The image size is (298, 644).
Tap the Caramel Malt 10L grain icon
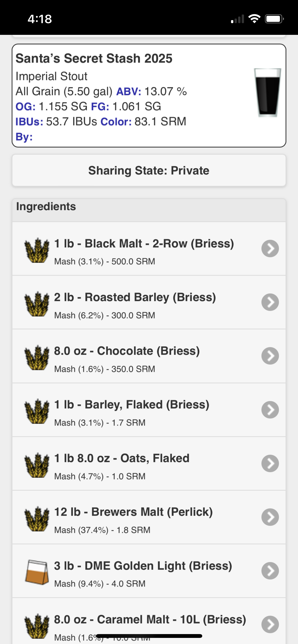pos(37,626)
